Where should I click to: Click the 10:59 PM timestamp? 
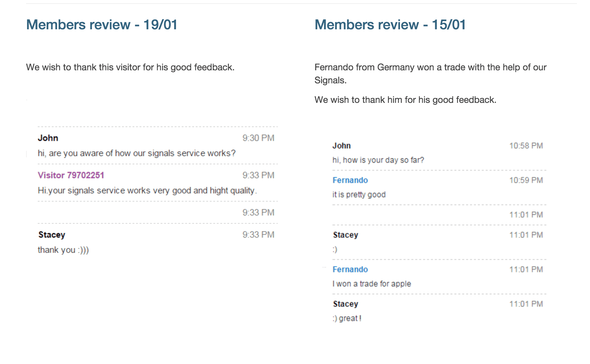click(x=526, y=180)
